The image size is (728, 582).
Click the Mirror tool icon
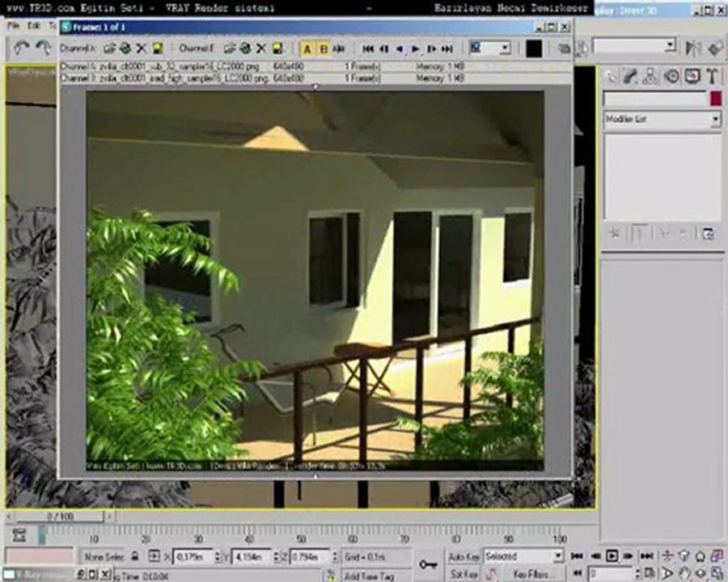[x=693, y=48]
